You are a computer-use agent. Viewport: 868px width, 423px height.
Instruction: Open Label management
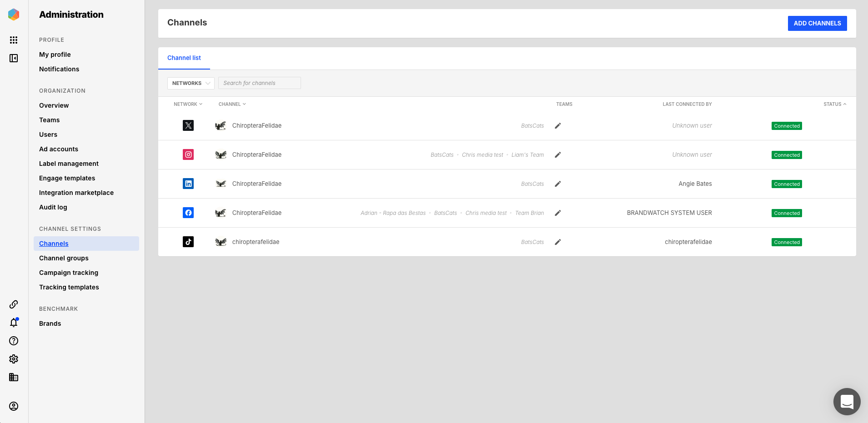point(69,164)
